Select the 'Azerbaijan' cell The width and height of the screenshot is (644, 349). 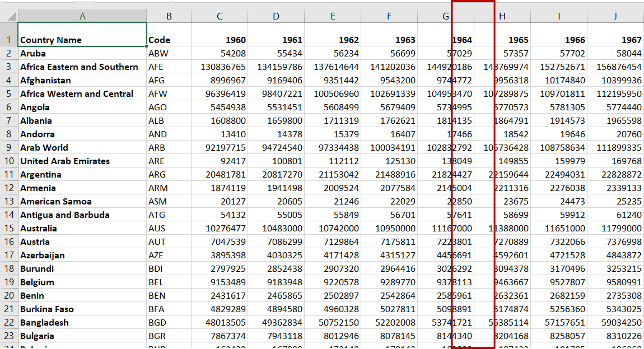point(82,255)
